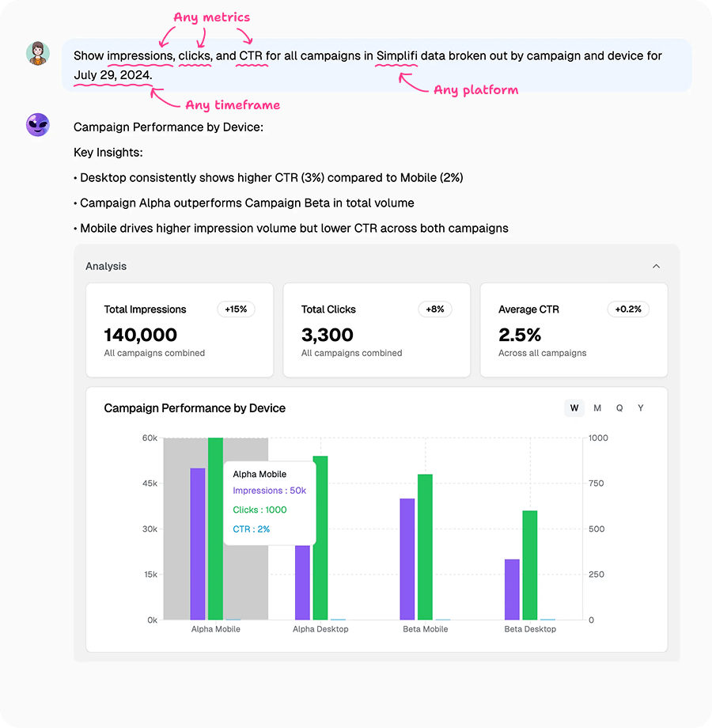Click the +8% badge on Total Clicks

[x=435, y=309]
